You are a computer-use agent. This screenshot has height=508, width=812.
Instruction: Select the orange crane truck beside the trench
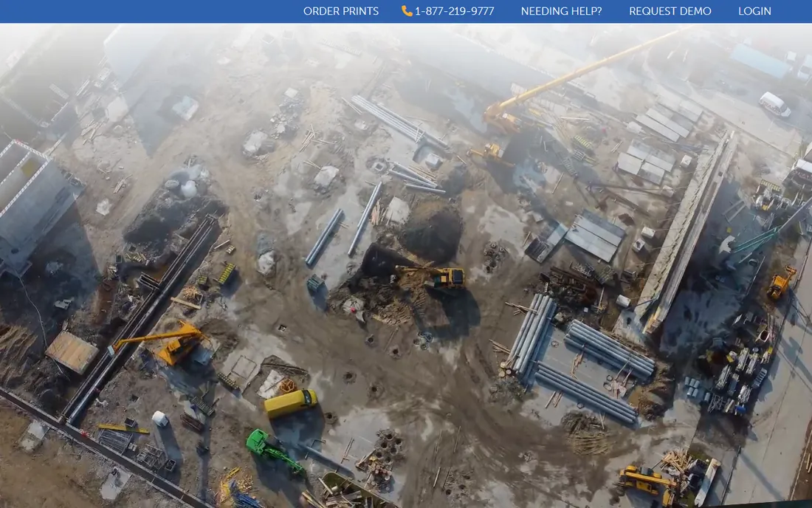[x=165, y=343]
